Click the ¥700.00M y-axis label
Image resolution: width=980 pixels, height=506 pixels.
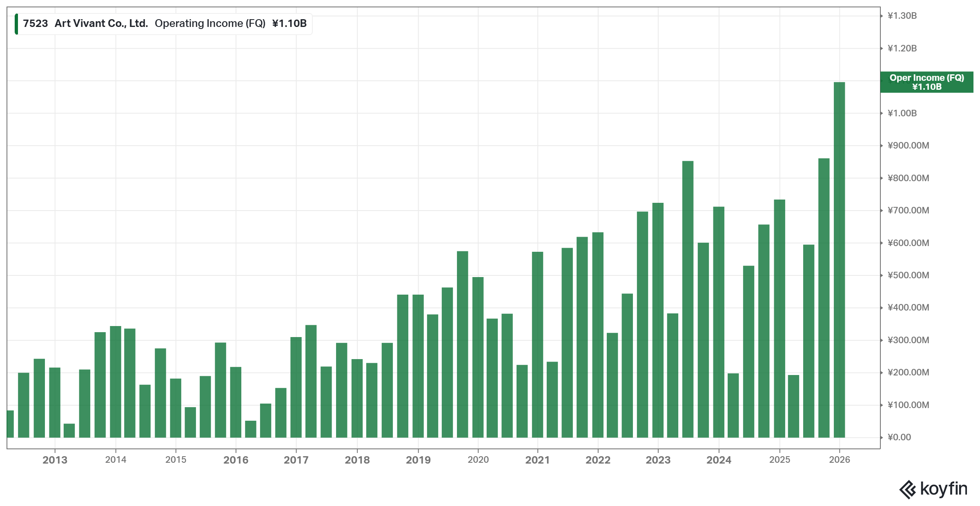click(908, 211)
